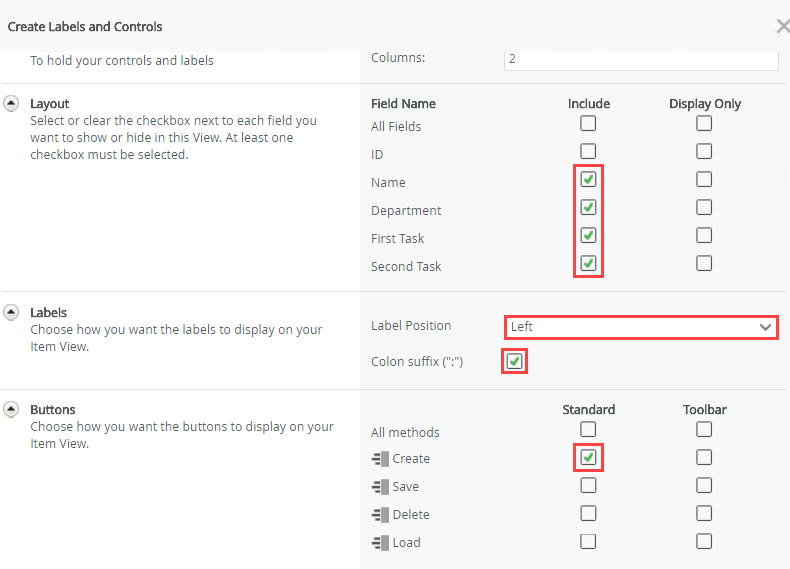Check Toolbar for All methods
This screenshot has height=569, width=790.
click(704, 429)
